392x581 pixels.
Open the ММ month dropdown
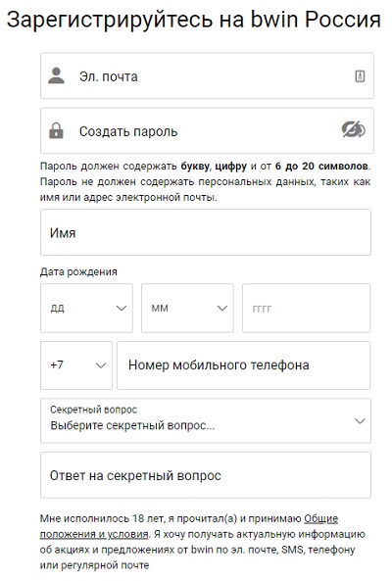click(x=187, y=308)
